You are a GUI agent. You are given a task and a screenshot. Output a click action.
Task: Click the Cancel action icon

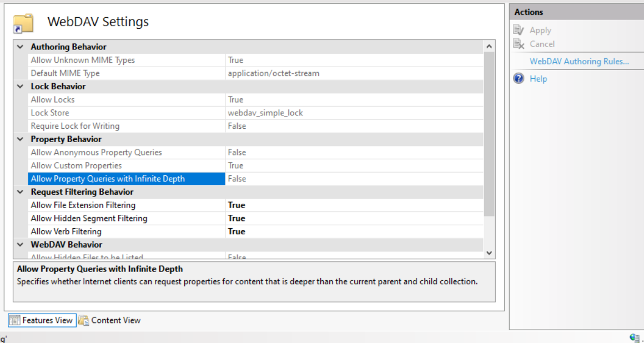(519, 44)
